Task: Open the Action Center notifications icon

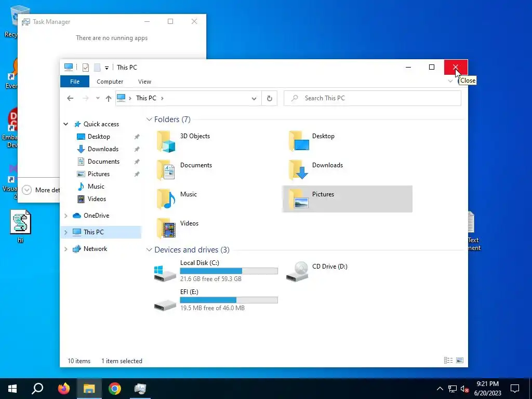Action: (515, 389)
